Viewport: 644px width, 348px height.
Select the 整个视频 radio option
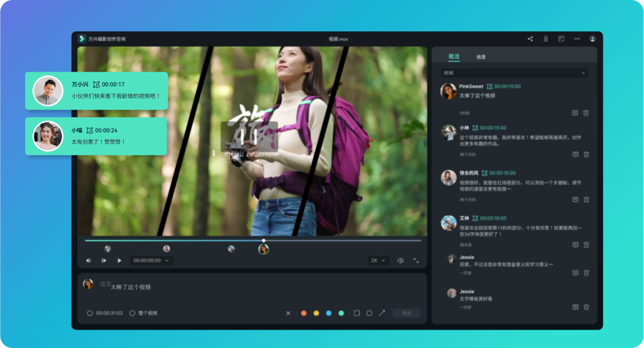point(132,313)
